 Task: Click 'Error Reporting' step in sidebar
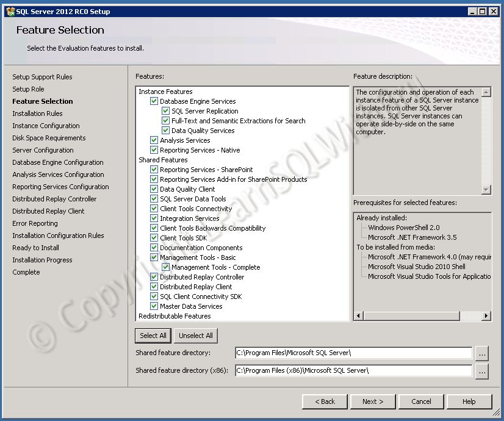tap(35, 223)
